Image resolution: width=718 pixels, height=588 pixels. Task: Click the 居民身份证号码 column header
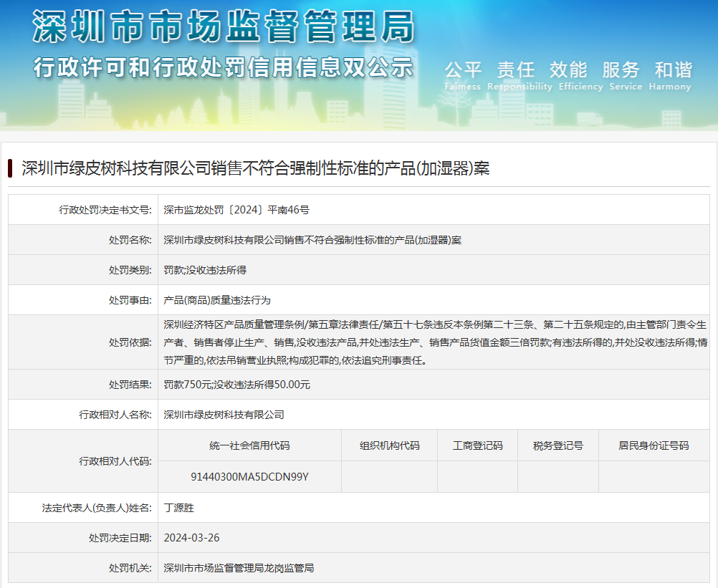click(654, 445)
